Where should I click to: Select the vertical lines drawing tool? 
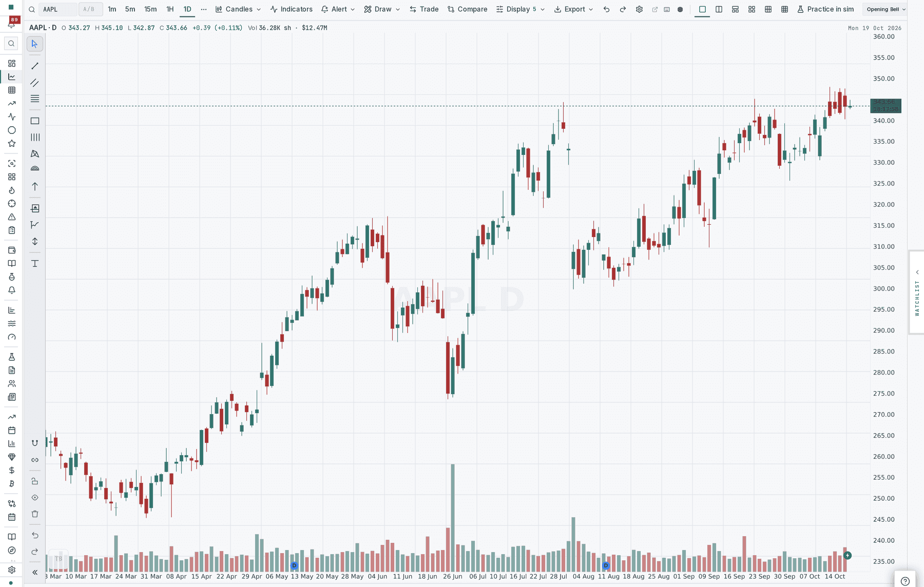[35, 138]
